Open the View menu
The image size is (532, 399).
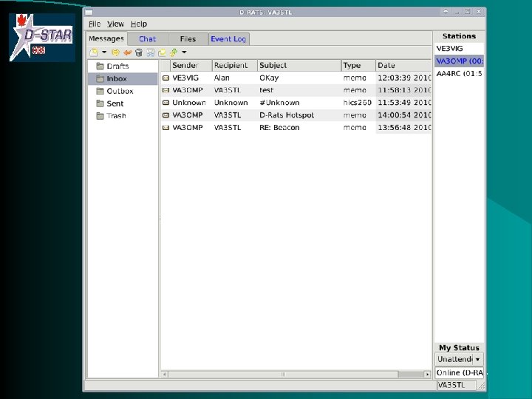coord(115,24)
